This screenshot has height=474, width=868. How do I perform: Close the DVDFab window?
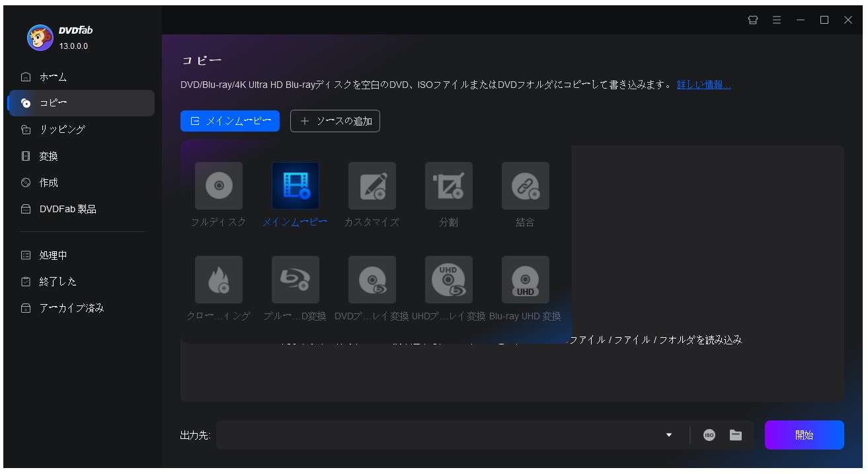point(848,20)
